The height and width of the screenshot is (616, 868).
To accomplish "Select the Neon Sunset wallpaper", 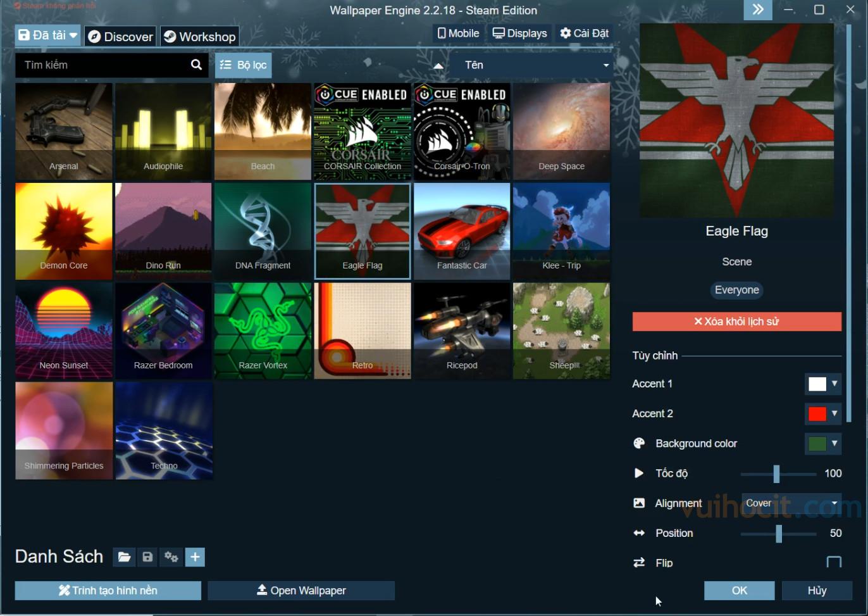I will [x=64, y=330].
